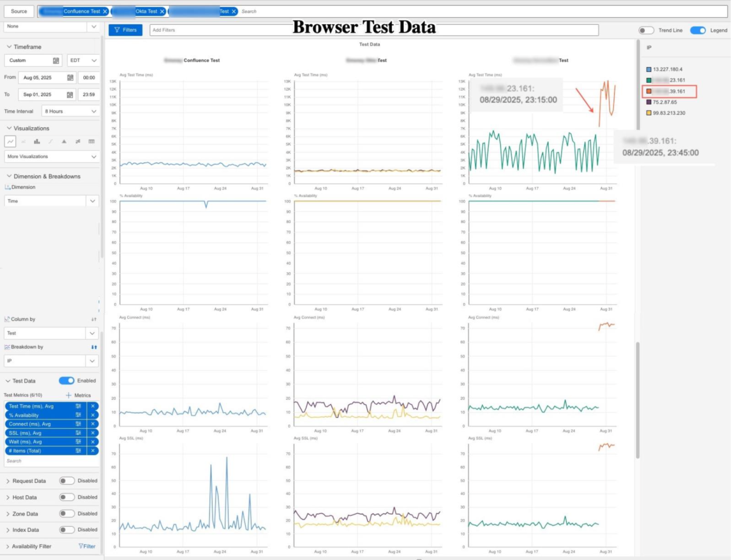Remove the Test Time (ms), Avg metric
The height and width of the screenshot is (560, 731).
point(93,406)
